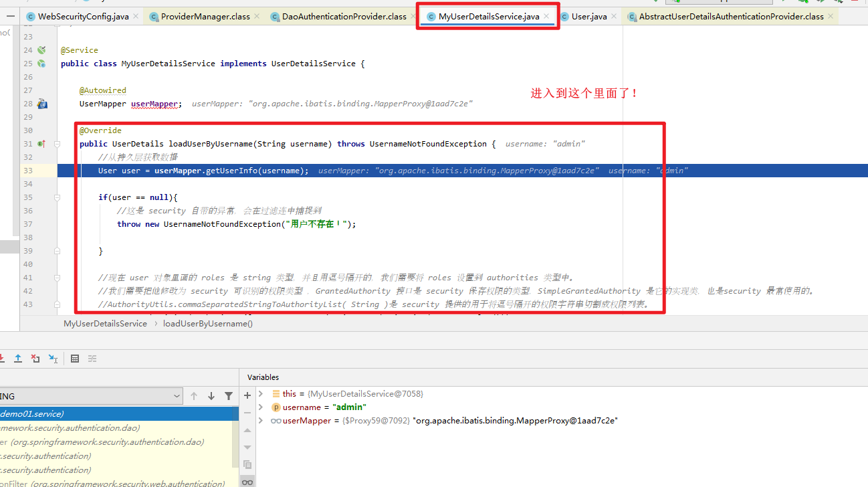Viewport: 868px width, 487px height.
Task: Click the override gutter icon on line 31
Action: tap(41, 143)
